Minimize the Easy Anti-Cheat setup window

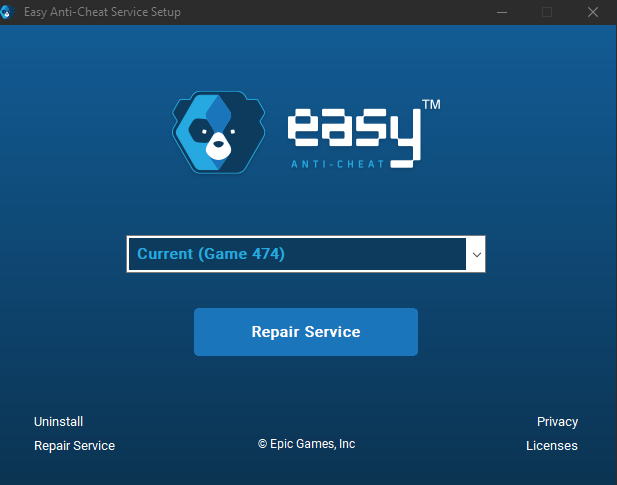(501, 12)
